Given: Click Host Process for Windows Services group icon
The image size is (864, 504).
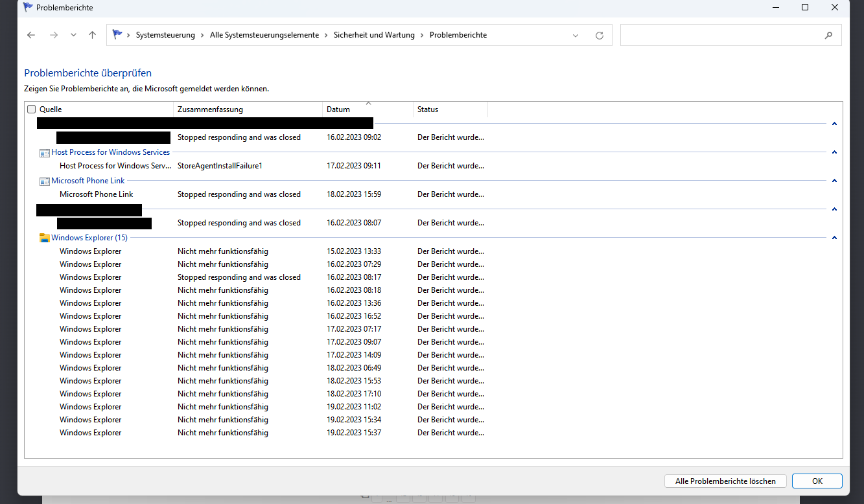Looking at the screenshot, I should 44,153.
